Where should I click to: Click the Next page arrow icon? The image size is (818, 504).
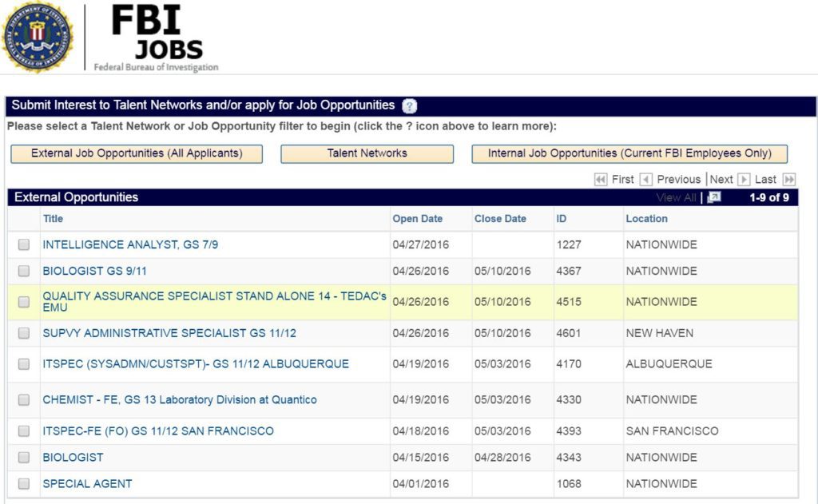click(742, 179)
